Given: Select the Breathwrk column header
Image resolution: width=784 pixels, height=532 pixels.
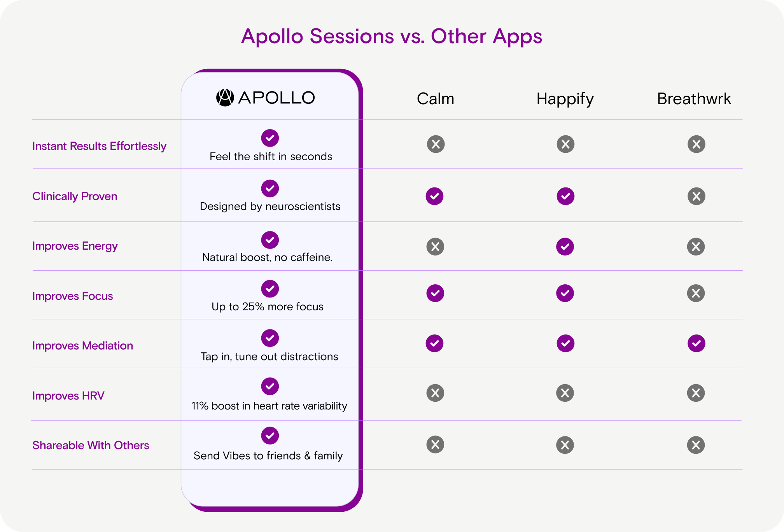Looking at the screenshot, I should (x=694, y=99).
